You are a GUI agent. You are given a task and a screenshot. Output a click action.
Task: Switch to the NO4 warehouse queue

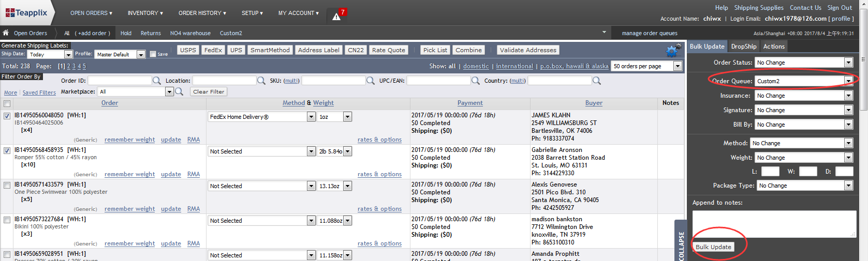tap(190, 33)
